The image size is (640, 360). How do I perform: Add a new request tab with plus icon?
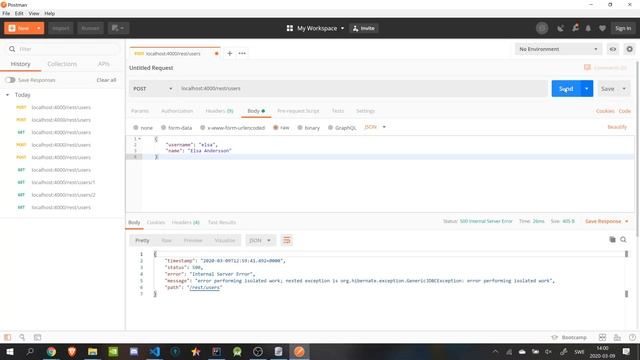pos(229,53)
